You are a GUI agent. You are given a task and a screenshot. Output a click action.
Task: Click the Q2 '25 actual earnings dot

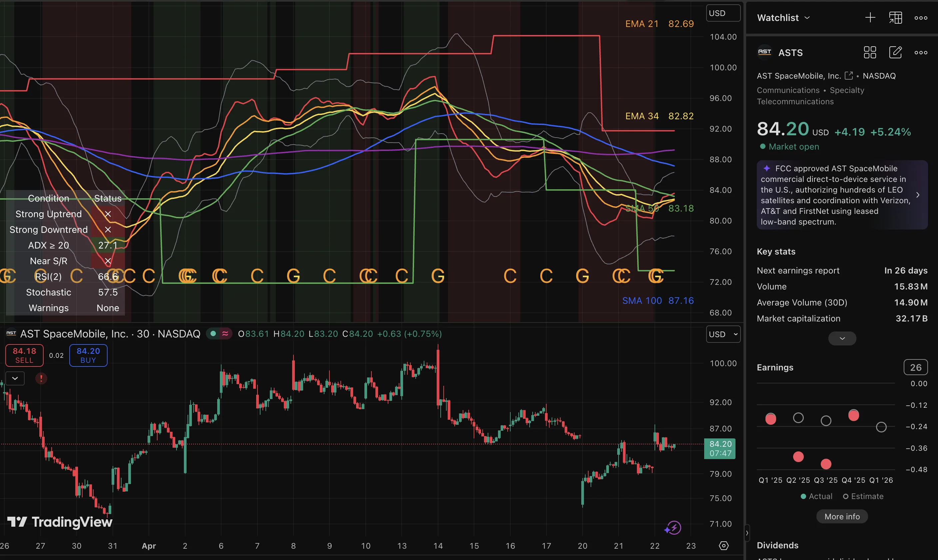[x=798, y=457]
